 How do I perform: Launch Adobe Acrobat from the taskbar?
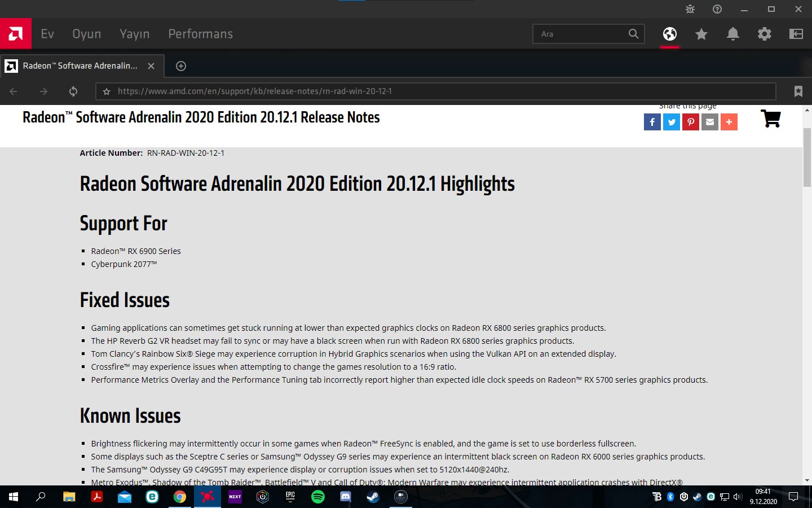96,497
